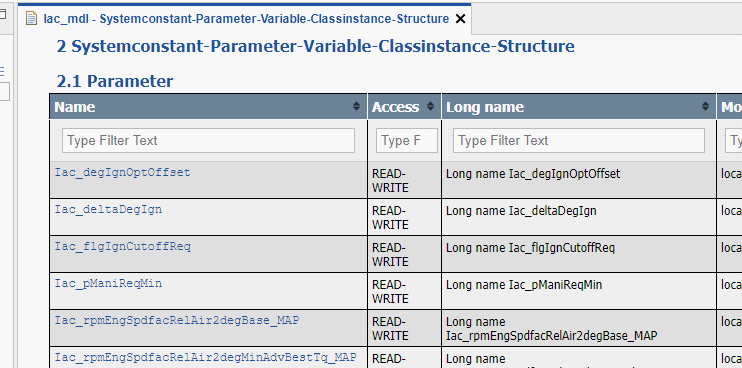Click the Access column filter field
Image resolution: width=742 pixels, height=368 pixels.
406,140
